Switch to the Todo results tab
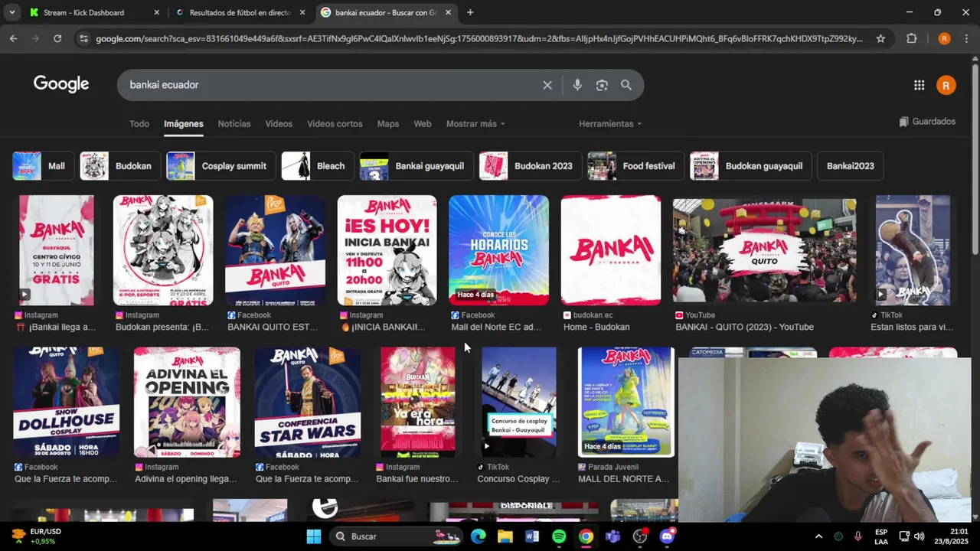This screenshot has height=551, width=980. point(139,124)
